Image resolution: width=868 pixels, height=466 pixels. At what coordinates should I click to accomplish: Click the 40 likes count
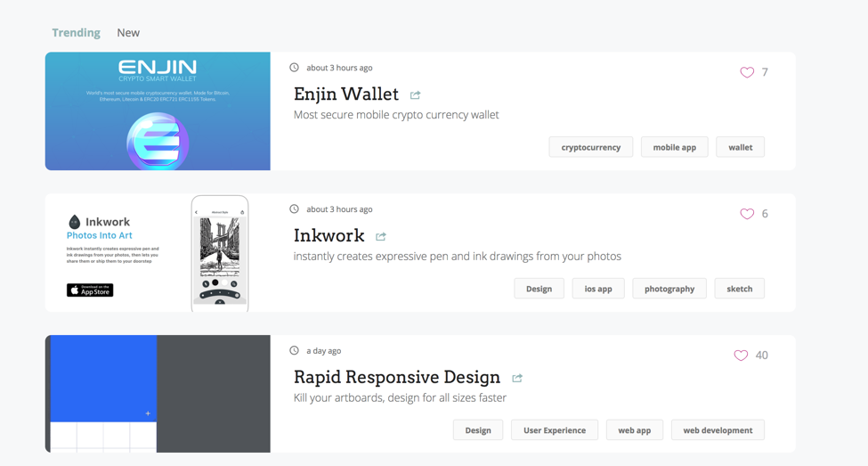pyautogui.click(x=762, y=356)
